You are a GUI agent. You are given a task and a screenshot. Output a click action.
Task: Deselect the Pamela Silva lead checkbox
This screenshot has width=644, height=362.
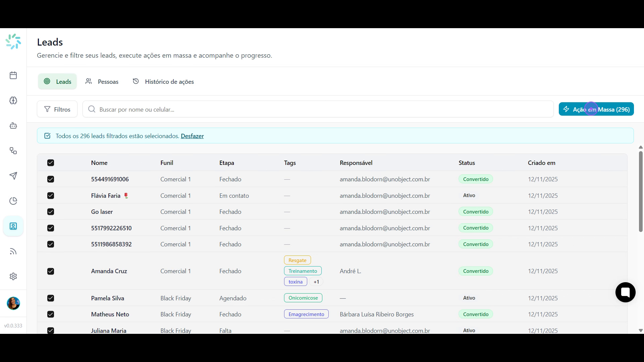click(x=51, y=298)
